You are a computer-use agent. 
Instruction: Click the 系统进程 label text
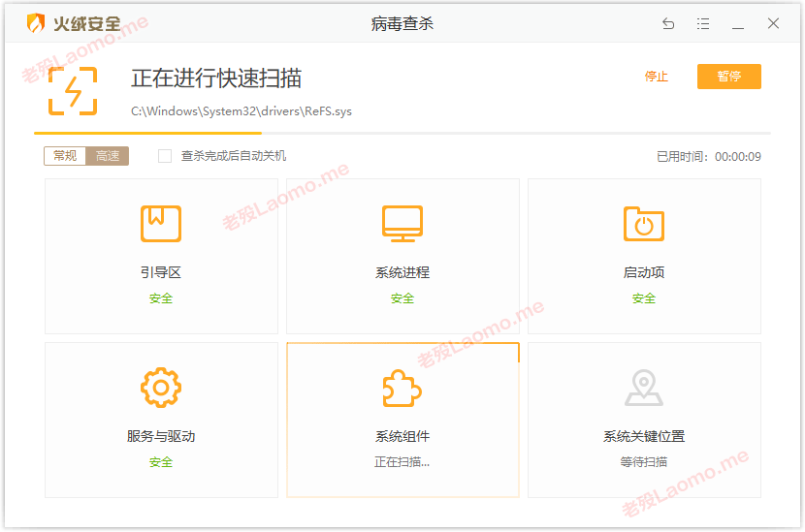tap(402, 272)
